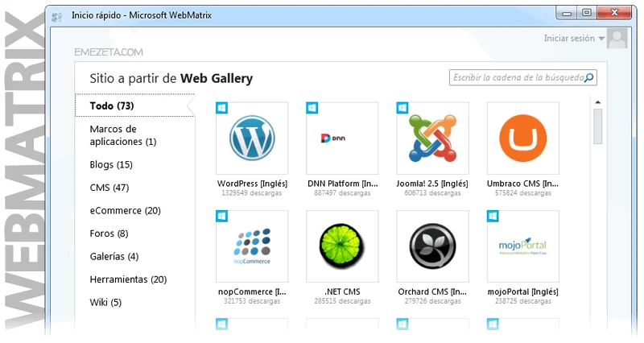Click the gallery vertical scrollbar thumb
This screenshot has height=343, width=644.
tap(598, 126)
